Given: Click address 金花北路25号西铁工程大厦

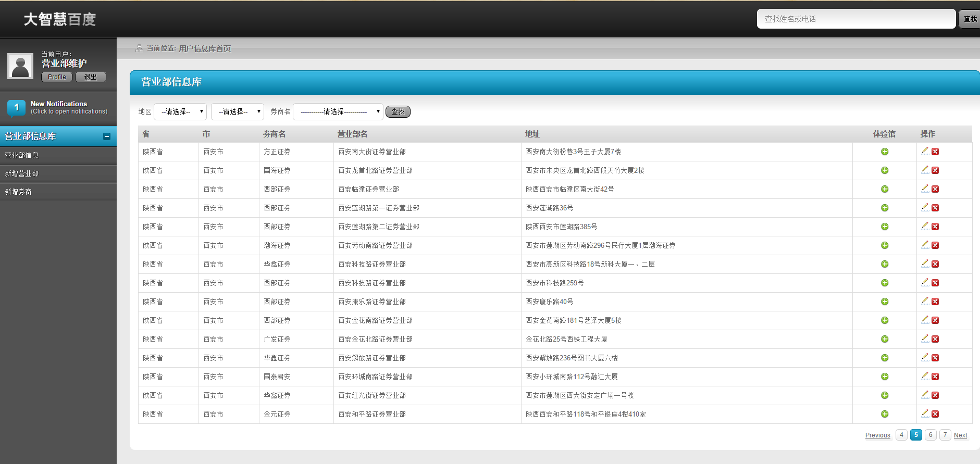Looking at the screenshot, I should pos(567,339).
